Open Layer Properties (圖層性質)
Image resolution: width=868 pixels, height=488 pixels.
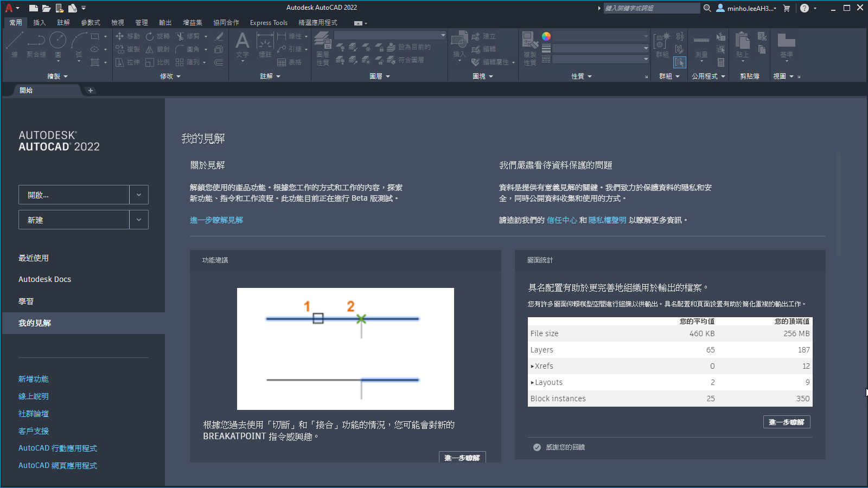323,48
